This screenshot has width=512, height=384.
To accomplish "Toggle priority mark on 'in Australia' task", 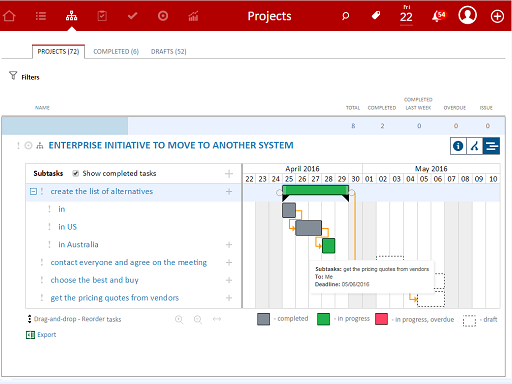I will click(49, 244).
